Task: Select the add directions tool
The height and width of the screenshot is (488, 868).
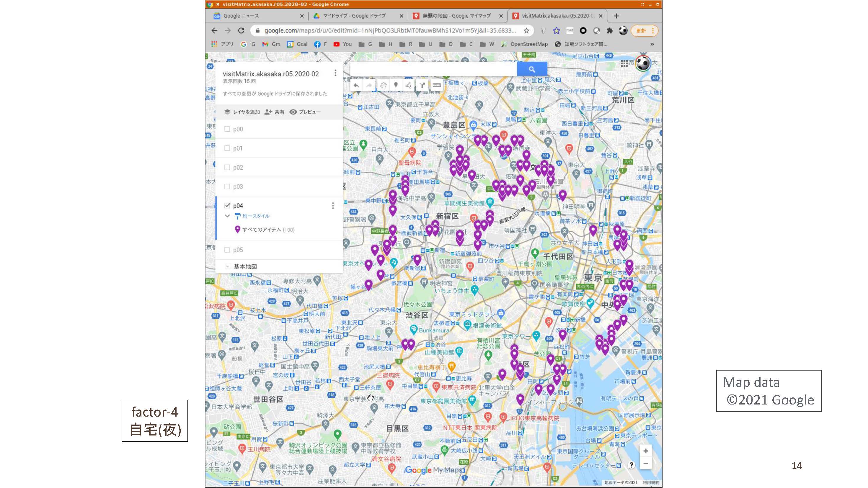Action: click(422, 86)
